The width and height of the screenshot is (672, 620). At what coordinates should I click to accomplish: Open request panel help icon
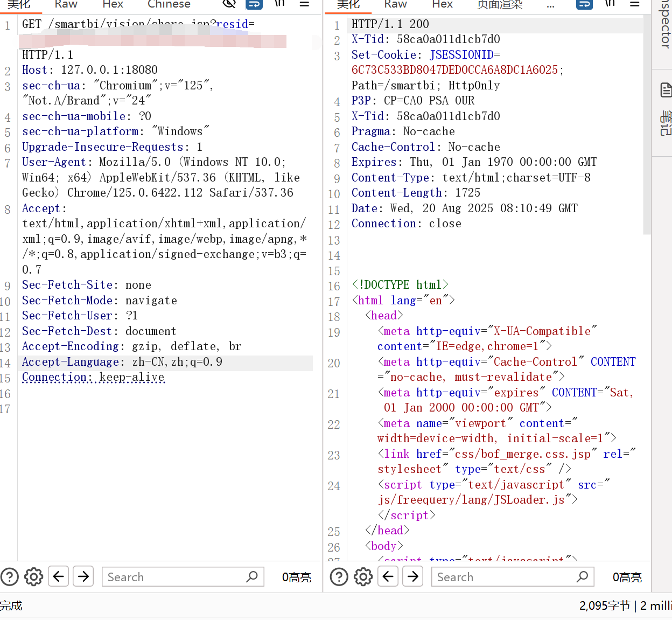[x=10, y=577]
